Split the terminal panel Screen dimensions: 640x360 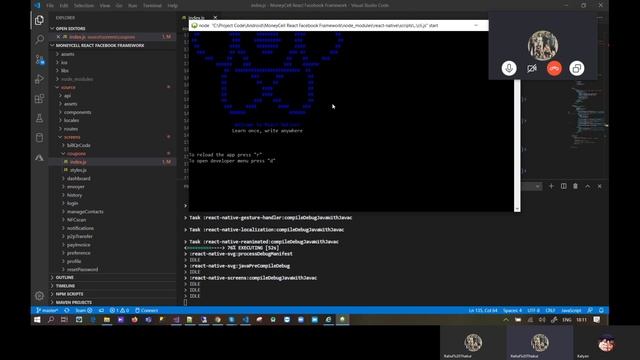tap(563, 186)
